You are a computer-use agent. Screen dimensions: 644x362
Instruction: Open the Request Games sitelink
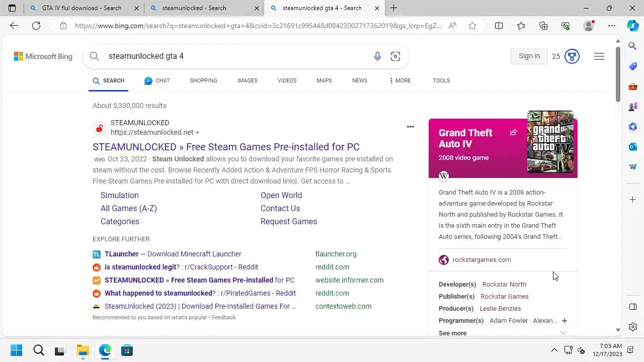(289, 221)
